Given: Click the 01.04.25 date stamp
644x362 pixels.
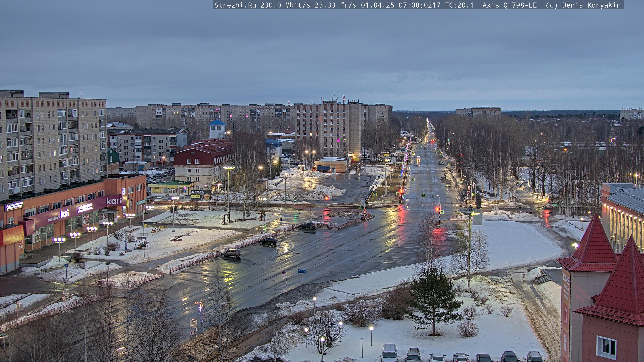Looking at the screenshot, I should click(x=378, y=5).
